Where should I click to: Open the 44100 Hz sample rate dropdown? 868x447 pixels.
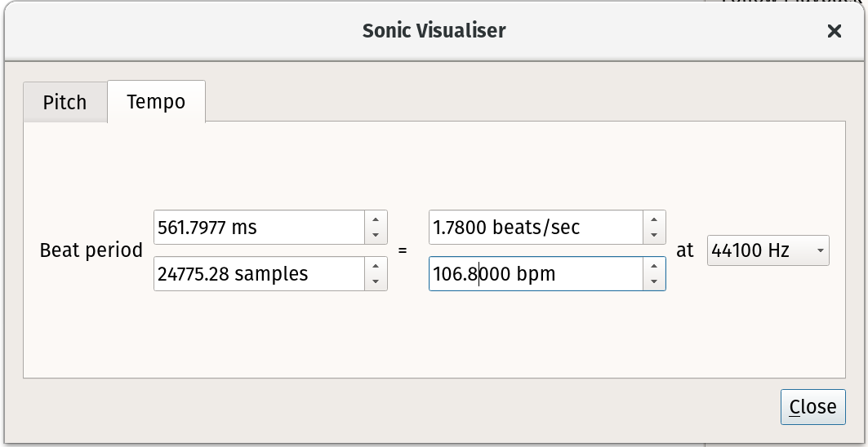[768, 250]
